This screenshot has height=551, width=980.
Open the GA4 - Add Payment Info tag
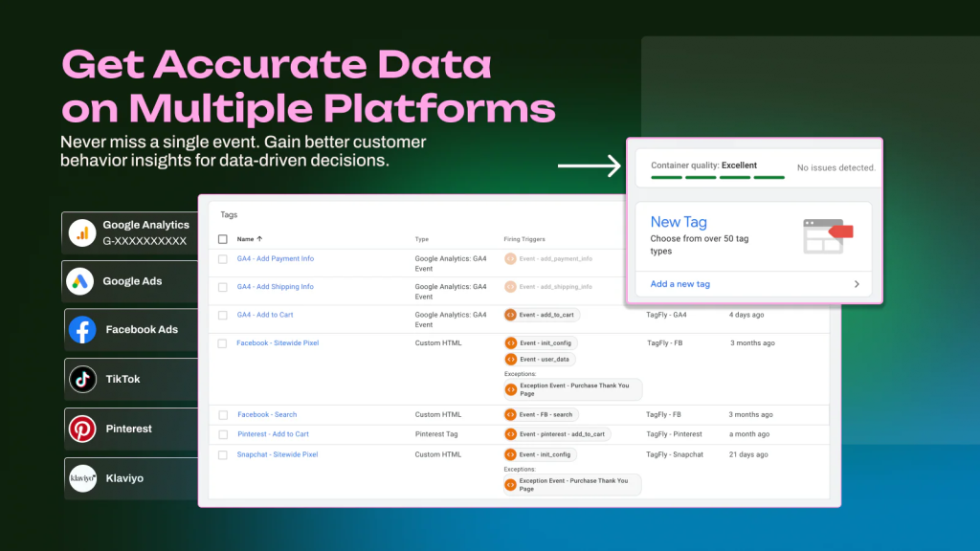(x=275, y=258)
